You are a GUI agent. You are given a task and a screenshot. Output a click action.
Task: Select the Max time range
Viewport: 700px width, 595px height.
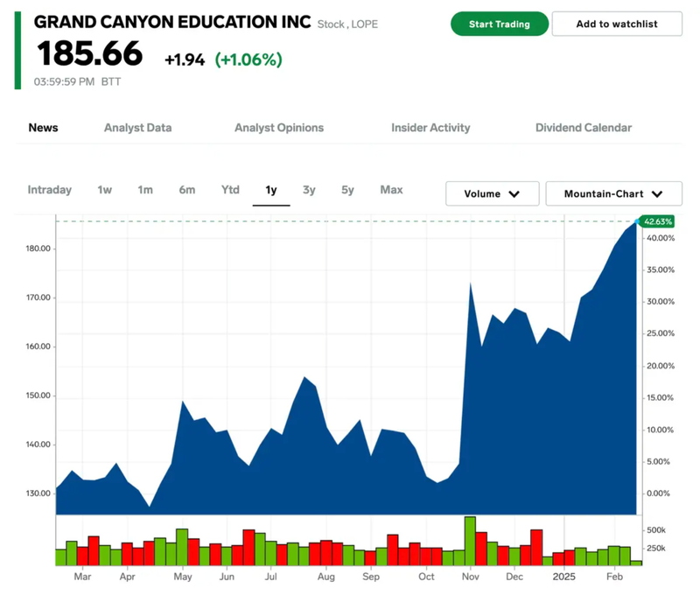coord(391,190)
